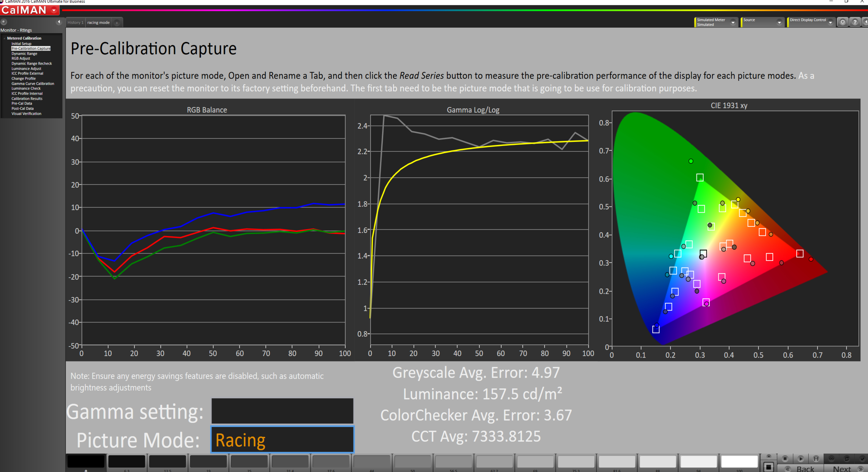Add a new tab with plus button
868x472 pixels.
117,23
